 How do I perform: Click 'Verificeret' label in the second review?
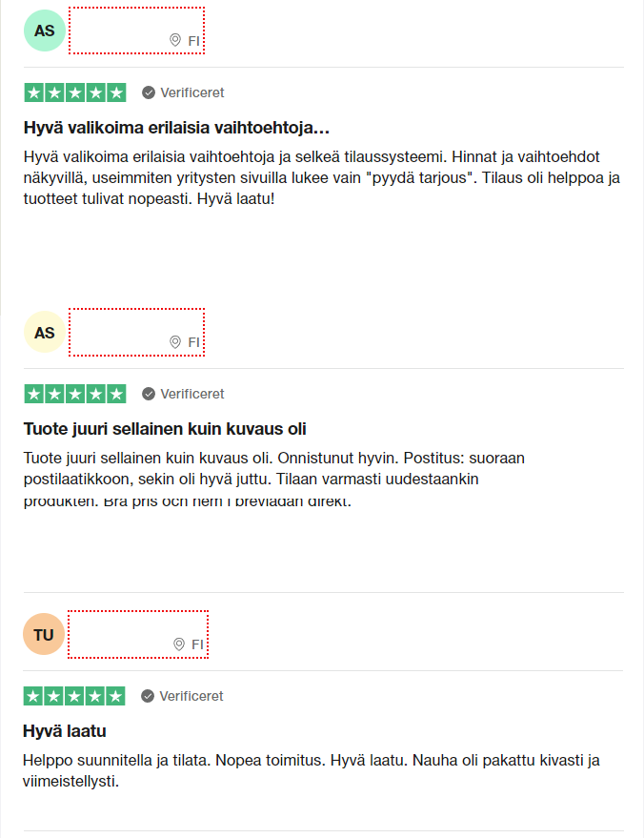pyautogui.click(x=192, y=394)
